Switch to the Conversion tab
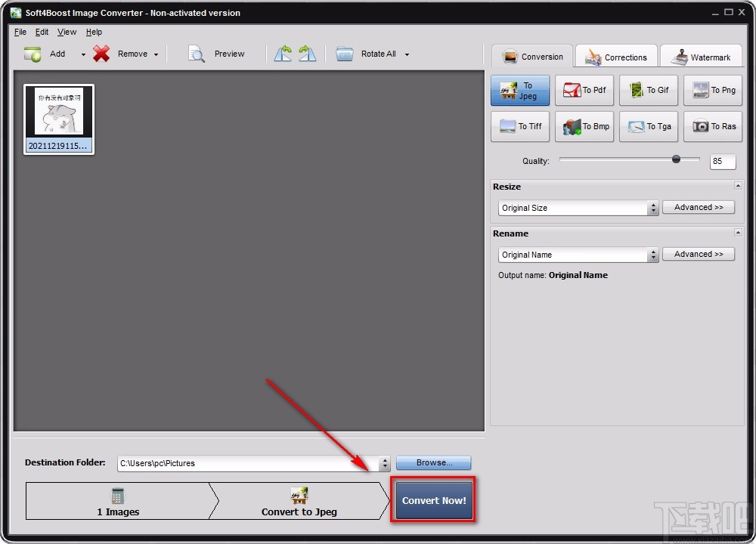The height and width of the screenshot is (544, 756). (532, 57)
